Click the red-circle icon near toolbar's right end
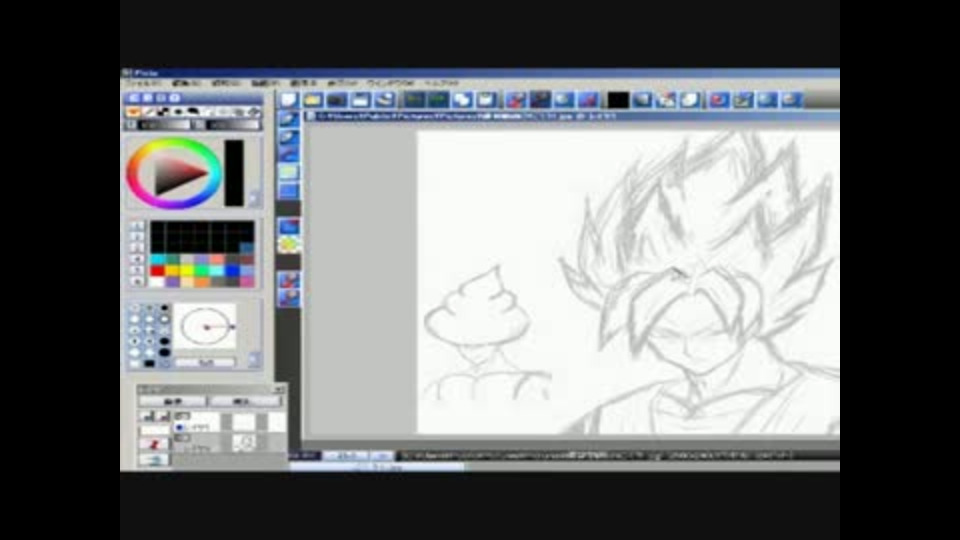The width and height of the screenshot is (960, 540). [x=719, y=100]
